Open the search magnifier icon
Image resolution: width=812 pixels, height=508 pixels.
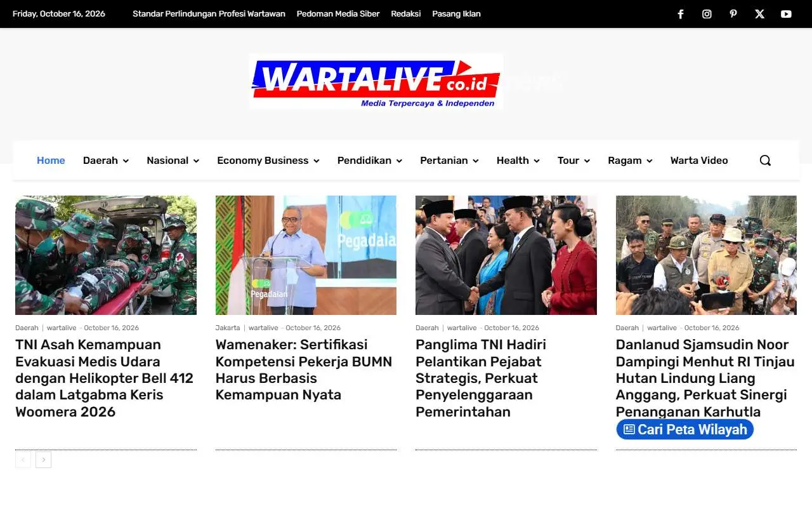[x=765, y=161]
